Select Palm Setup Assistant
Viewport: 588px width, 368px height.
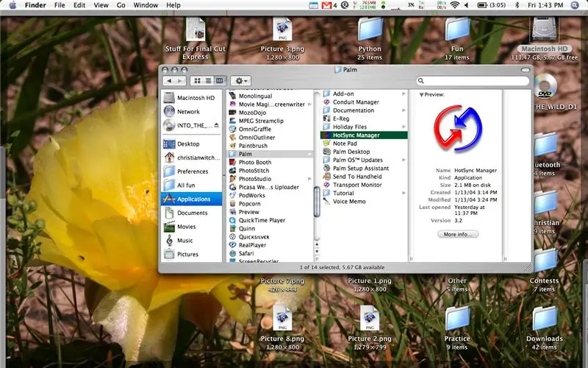361,169
